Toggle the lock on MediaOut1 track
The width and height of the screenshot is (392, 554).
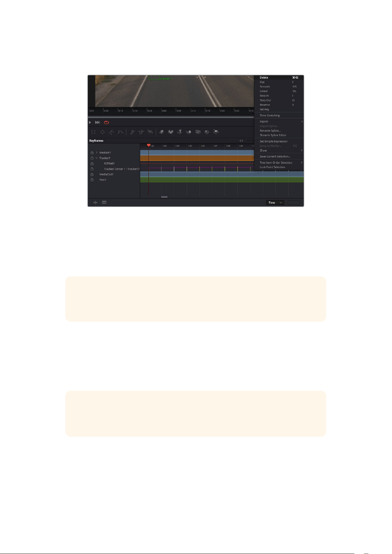tap(92, 174)
